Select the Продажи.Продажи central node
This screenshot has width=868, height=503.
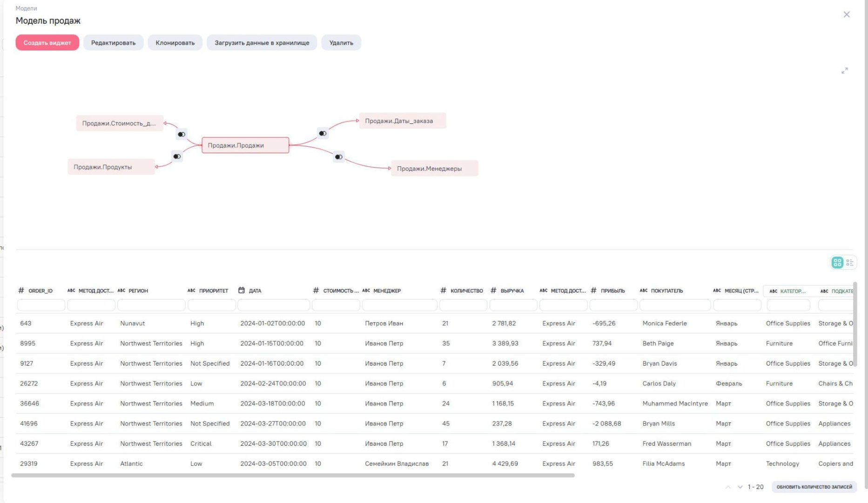[x=245, y=145]
